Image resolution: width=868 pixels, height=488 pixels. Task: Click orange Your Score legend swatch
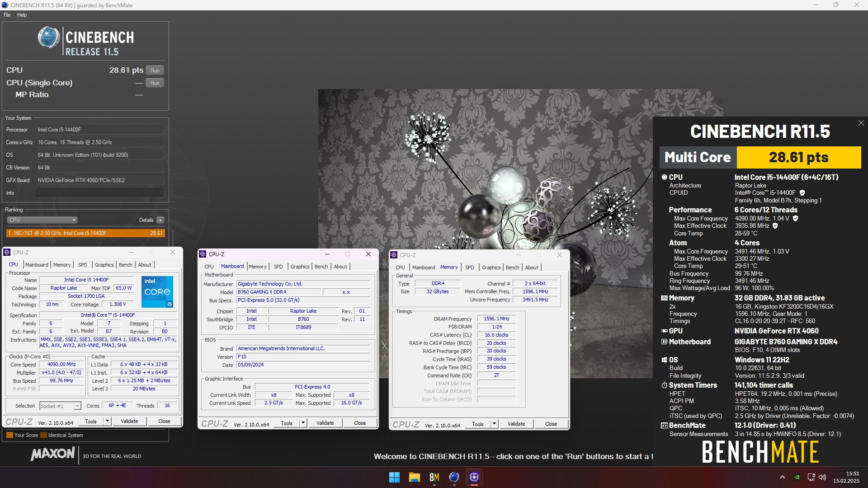pos(9,435)
